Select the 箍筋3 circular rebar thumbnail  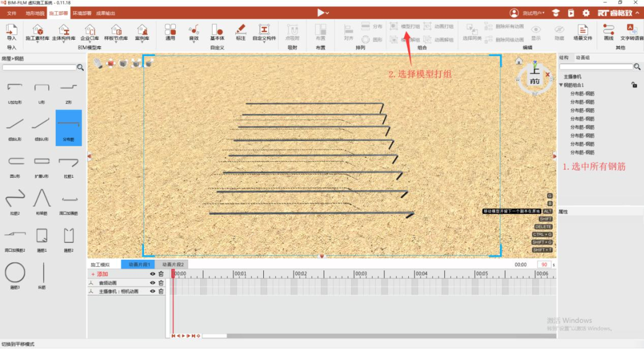point(15,276)
